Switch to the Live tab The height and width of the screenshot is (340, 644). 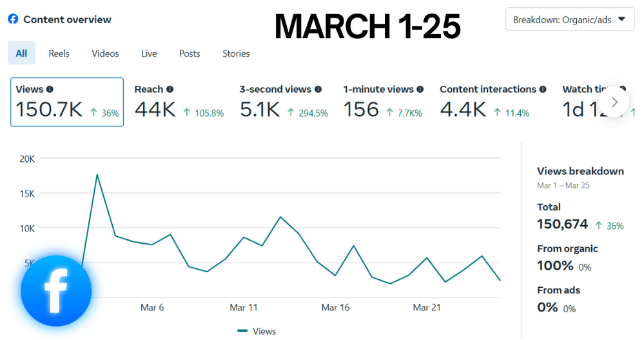coord(149,54)
